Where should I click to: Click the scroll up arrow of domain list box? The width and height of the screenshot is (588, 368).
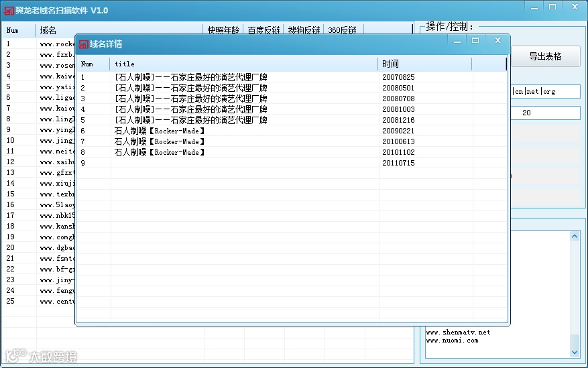[x=575, y=236]
